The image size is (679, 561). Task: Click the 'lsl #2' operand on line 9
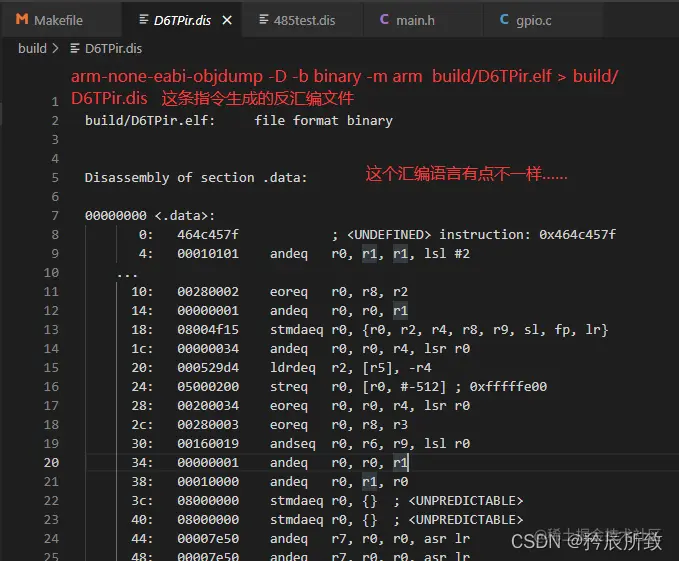[447, 254]
